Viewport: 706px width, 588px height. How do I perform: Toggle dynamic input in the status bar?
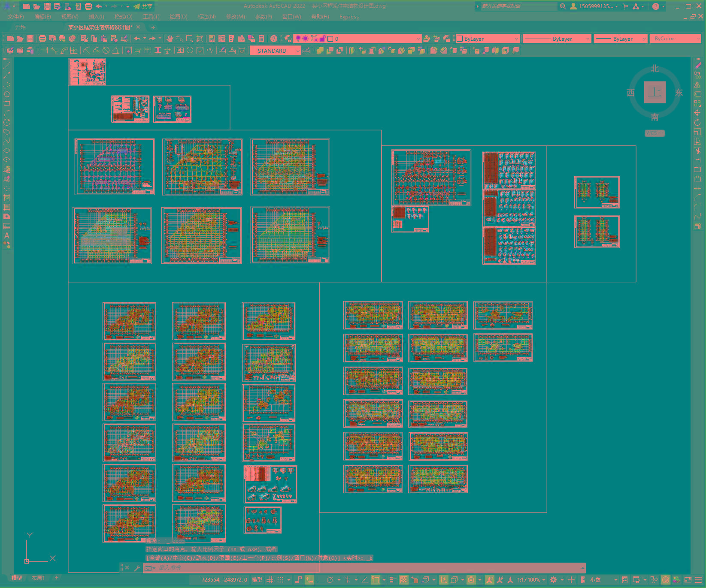(x=309, y=580)
